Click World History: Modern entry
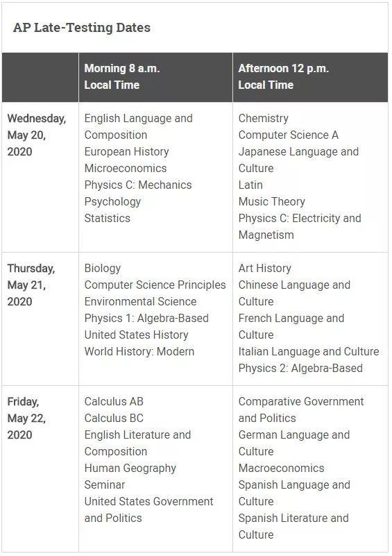This screenshot has width=392, height=556. tap(139, 352)
